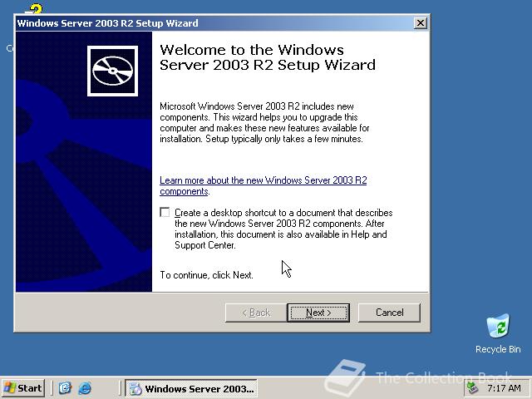Click the setup CD disc icon image

click(113, 71)
